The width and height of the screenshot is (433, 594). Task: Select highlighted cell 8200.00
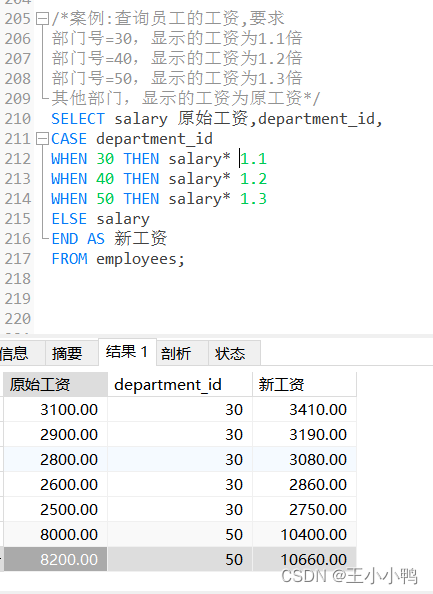[x=55, y=560]
